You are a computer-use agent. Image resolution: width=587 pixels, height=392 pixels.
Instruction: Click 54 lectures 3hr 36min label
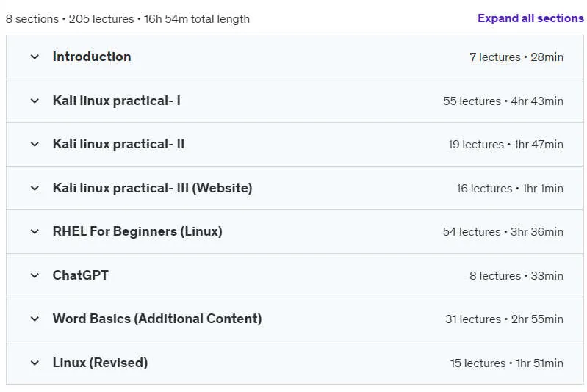[503, 231]
